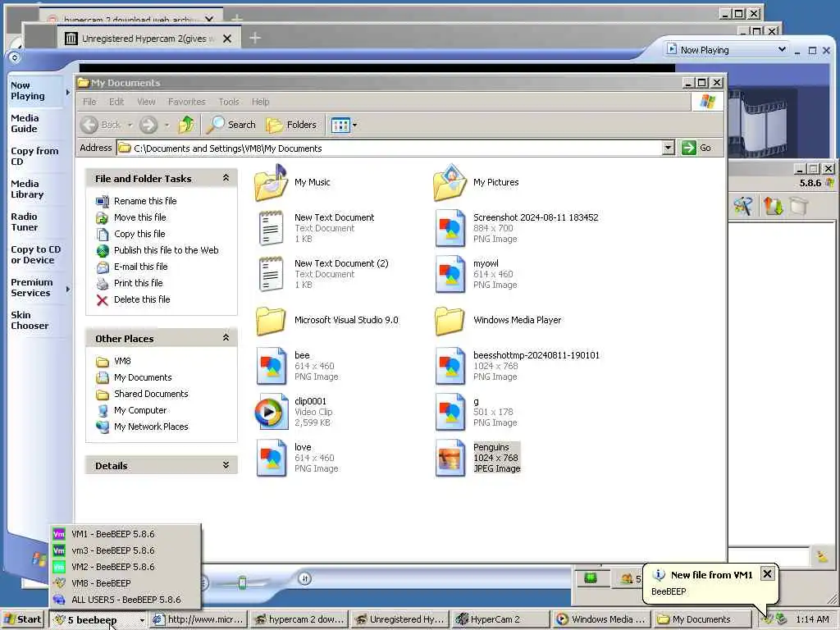
Task: Go up one folder level in My Documents
Action: point(186,125)
